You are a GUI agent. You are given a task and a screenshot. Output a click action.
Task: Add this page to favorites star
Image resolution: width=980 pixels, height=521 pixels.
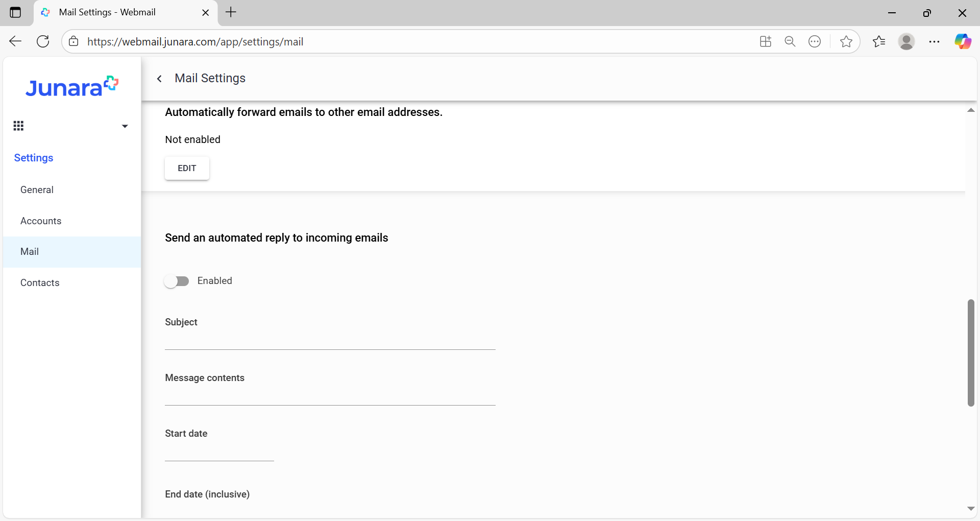(846, 41)
